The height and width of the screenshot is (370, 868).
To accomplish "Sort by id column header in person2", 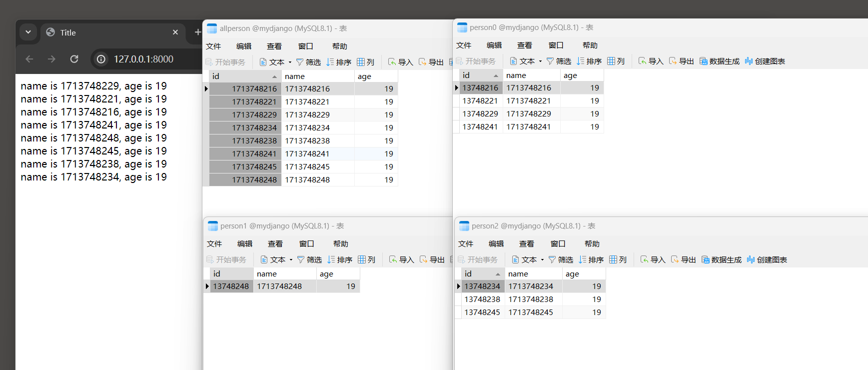I will (x=482, y=273).
